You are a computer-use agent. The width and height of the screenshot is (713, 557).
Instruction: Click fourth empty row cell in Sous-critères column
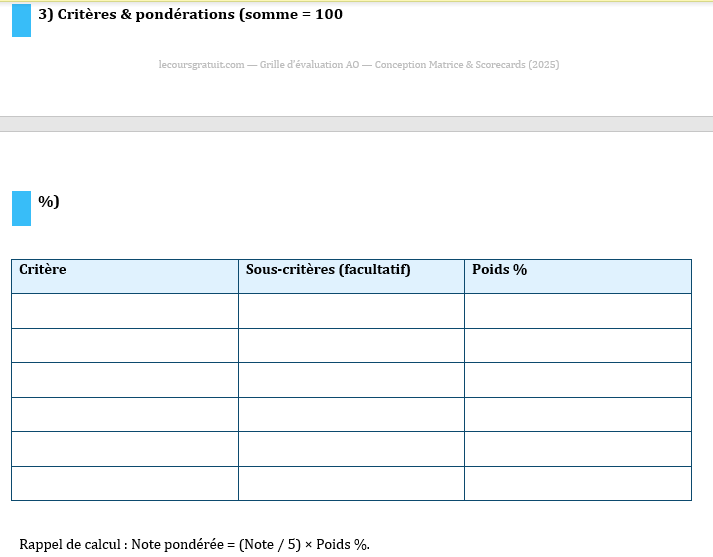coord(351,414)
